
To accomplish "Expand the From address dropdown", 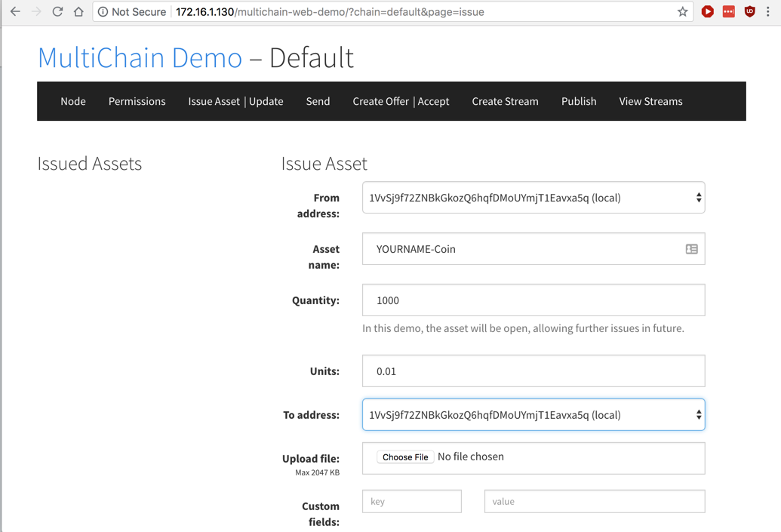I will 533,198.
